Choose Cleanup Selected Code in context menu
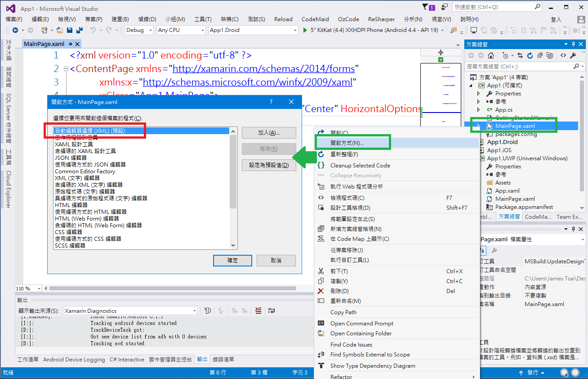The width and height of the screenshot is (588, 379). click(x=360, y=165)
